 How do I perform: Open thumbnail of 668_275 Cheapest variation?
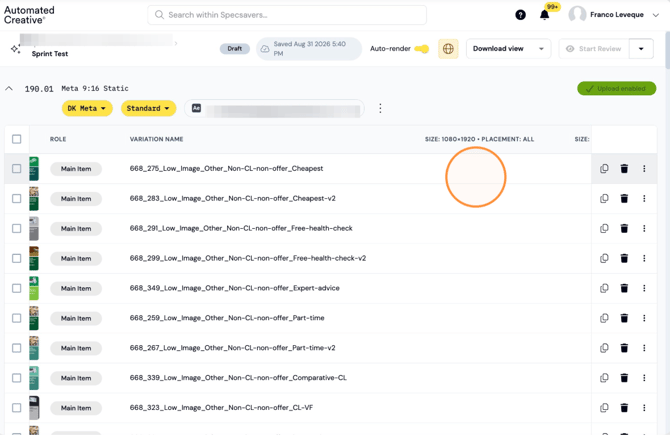(x=34, y=168)
